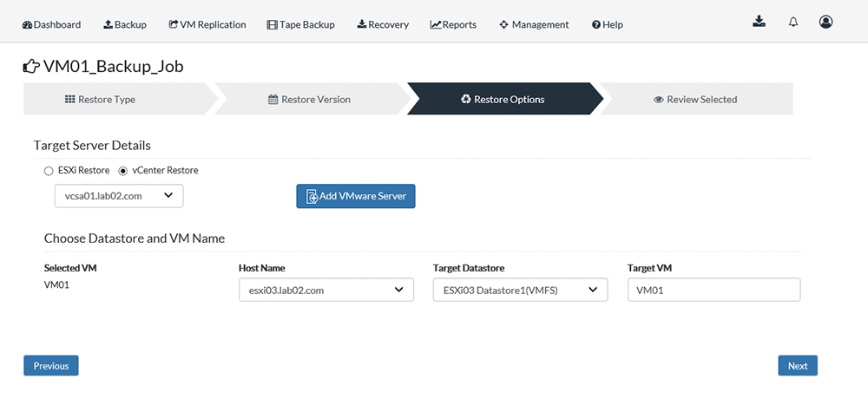868x405 pixels.
Task: Open the VM Replication menu
Action: (207, 24)
